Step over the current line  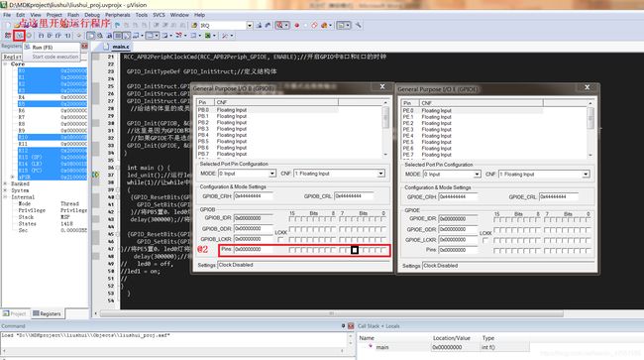[50, 36]
